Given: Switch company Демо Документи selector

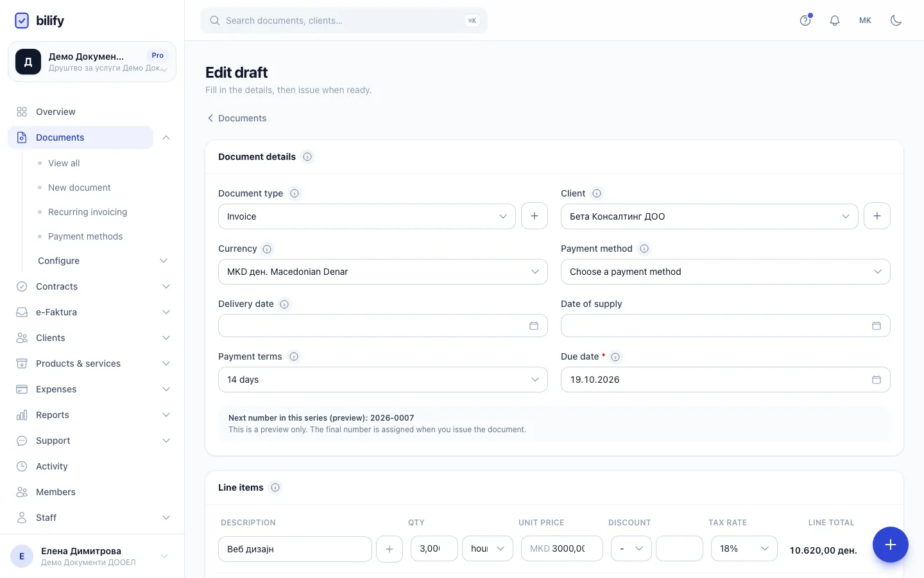Looking at the screenshot, I should tap(92, 62).
